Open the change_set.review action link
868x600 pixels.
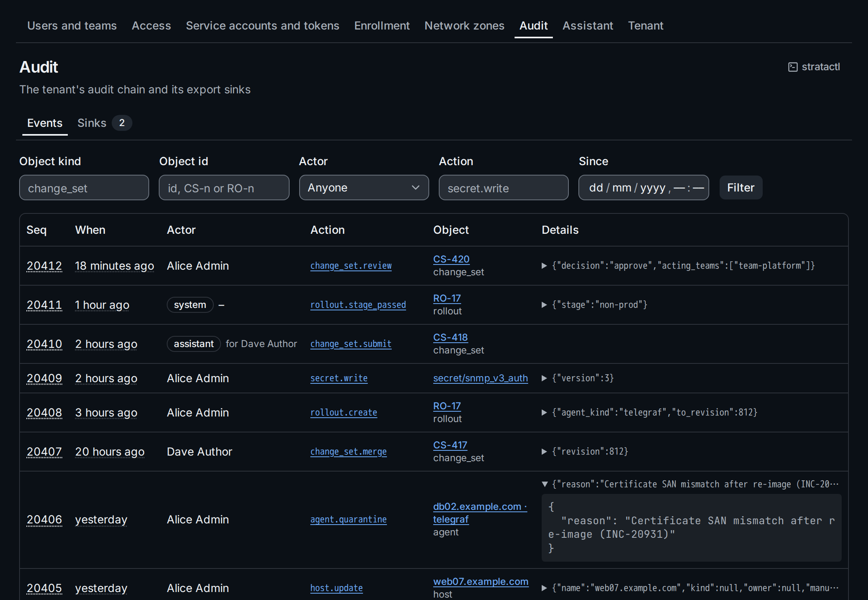[x=351, y=266]
